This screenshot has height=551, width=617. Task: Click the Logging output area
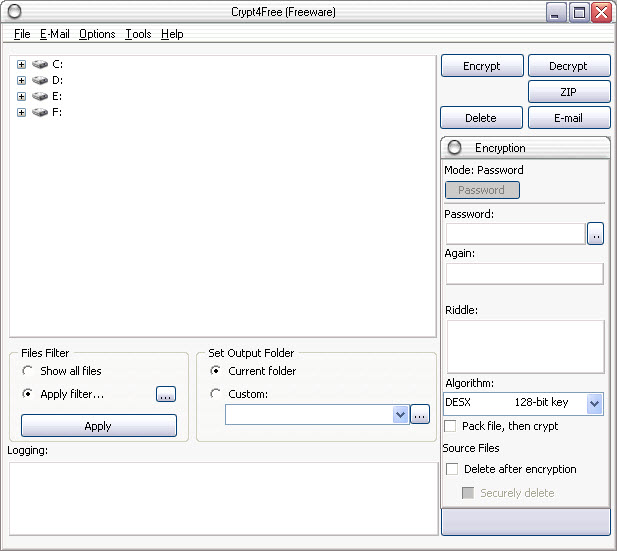[x=224, y=499]
